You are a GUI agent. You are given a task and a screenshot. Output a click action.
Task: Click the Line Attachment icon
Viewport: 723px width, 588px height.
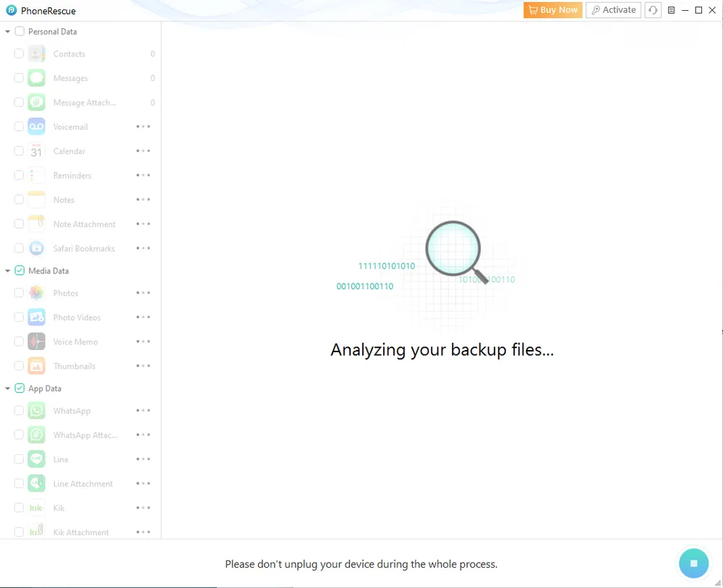pos(36,483)
